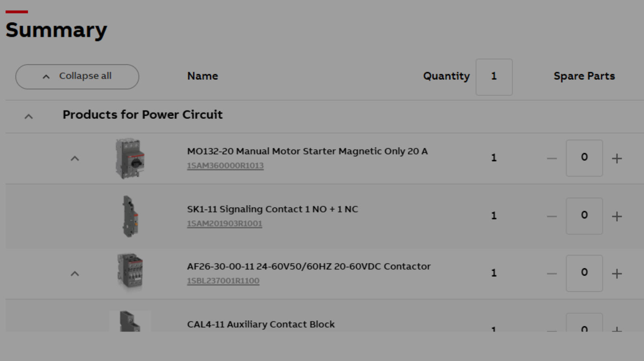Open the 1SBL237001R1100 product link

[x=223, y=281]
